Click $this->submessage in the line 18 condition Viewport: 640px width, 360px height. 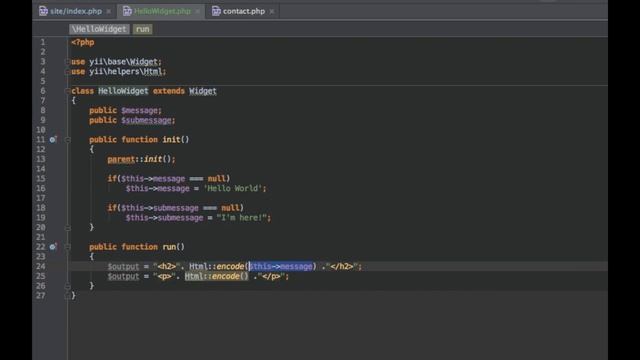pos(160,208)
